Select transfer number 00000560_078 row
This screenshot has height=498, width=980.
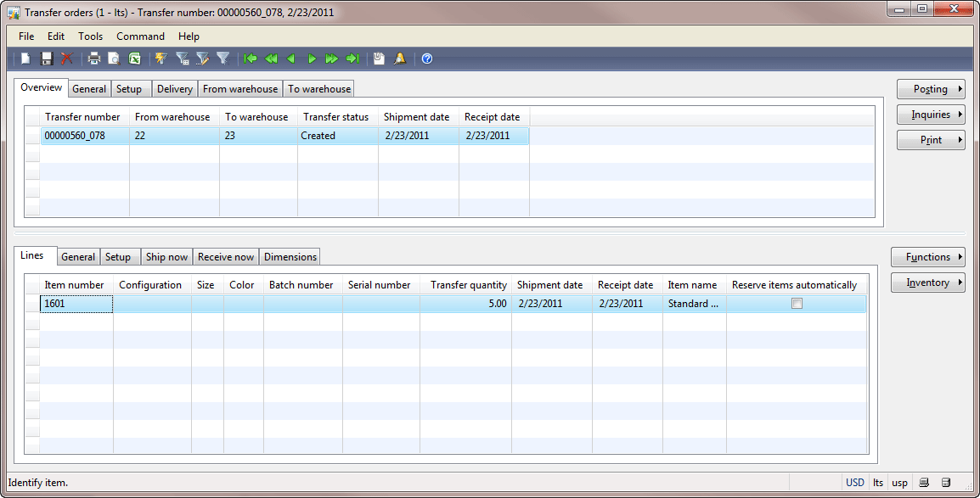click(x=285, y=136)
